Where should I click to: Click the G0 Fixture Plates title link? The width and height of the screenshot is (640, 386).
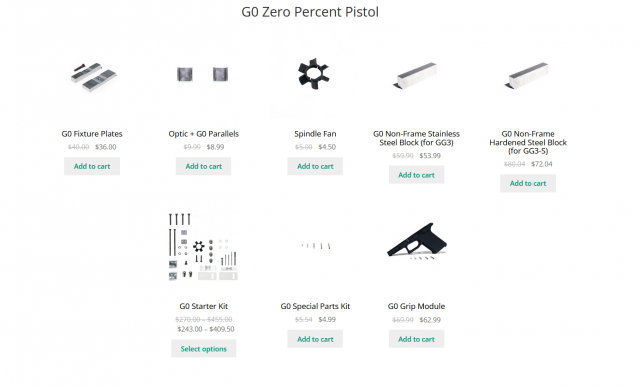pos(92,134)
